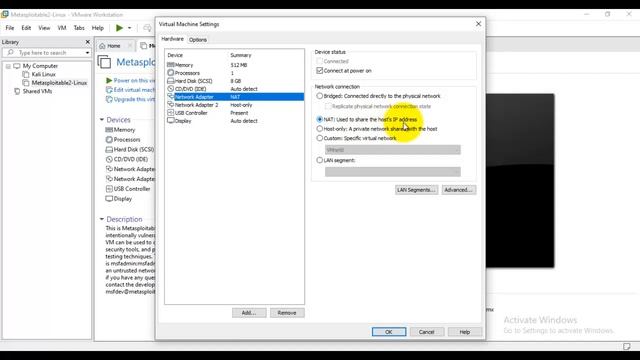640x360 pixels.
Task: Open the LAN segment dropdown
Action: pos(393,172)
